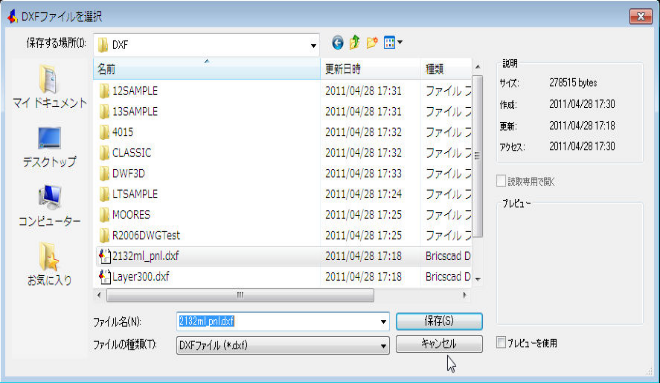Click the 278515 bytes size value
Image resolution: width=660 pixels, height=383 pixels.
(573, 82)
